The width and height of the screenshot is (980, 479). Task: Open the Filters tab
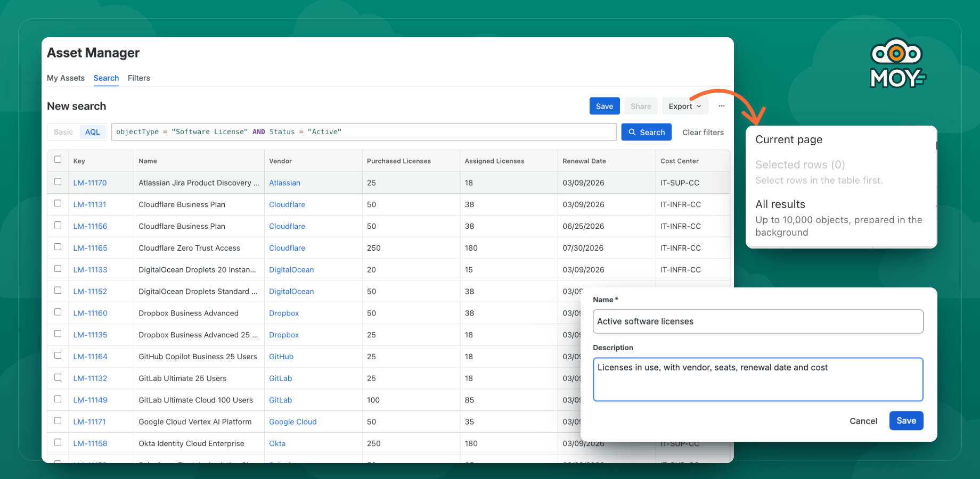tap(139, 78)
